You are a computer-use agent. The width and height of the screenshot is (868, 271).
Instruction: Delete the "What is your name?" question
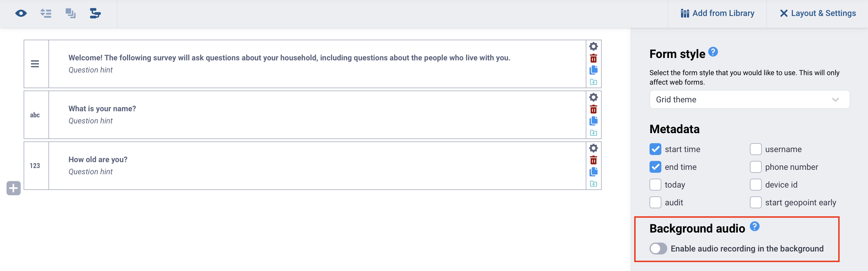click(593, 109)
